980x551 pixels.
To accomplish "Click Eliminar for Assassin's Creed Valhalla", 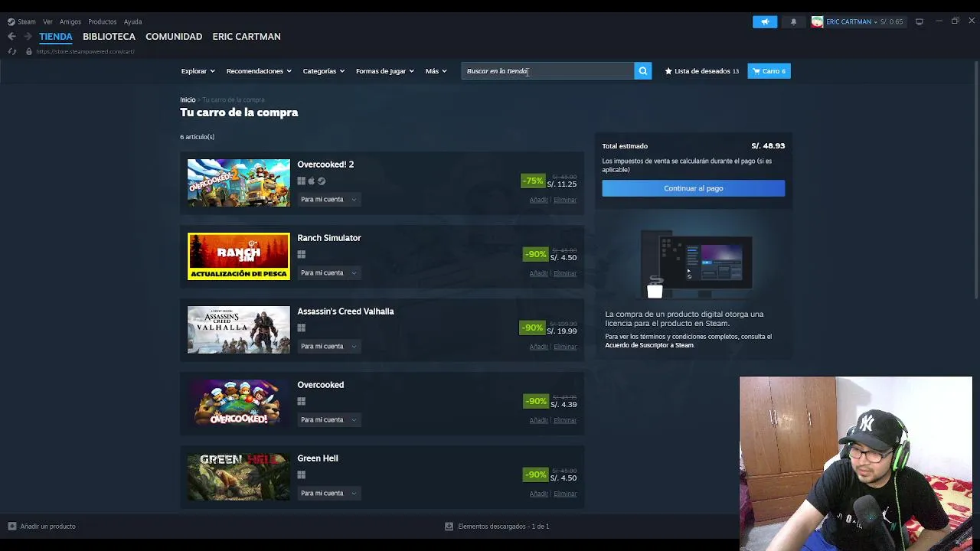I will click(565, 347).
